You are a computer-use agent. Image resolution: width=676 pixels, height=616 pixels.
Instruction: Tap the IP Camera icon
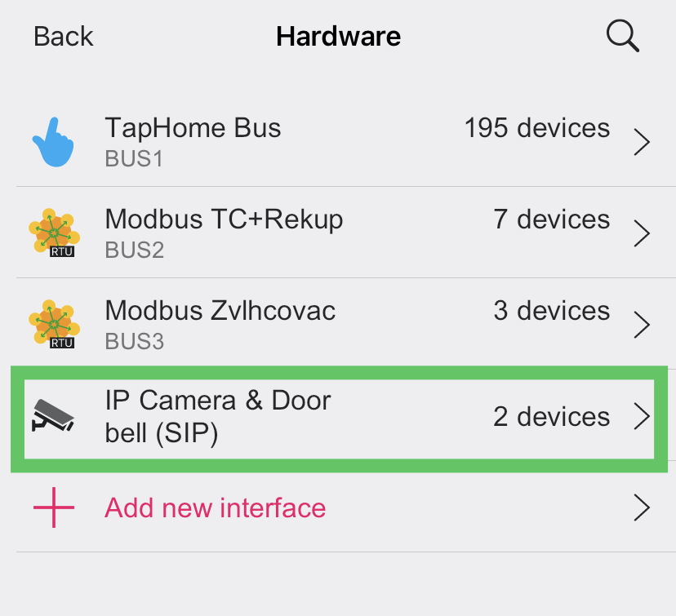[x=53, y=416]
